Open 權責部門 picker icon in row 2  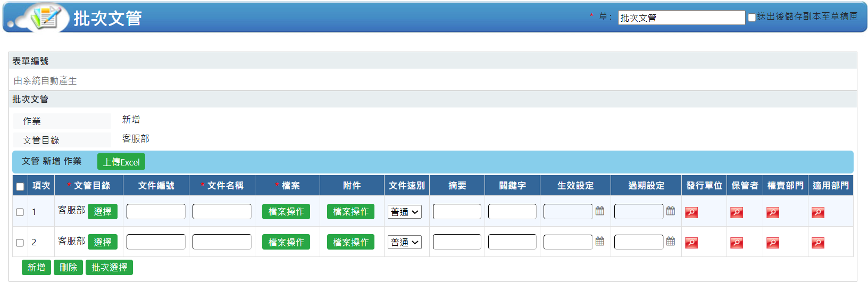click(x=773, y=243)
